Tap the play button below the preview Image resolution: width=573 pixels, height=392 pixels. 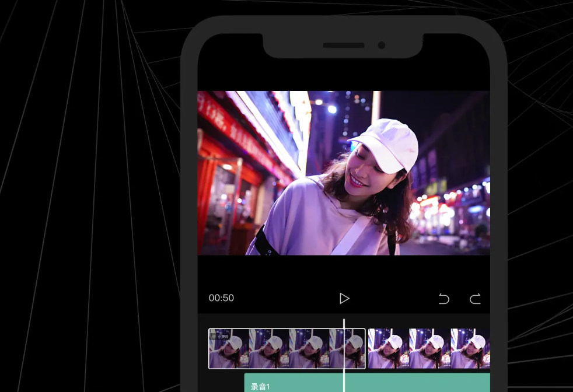coord(344,299)
